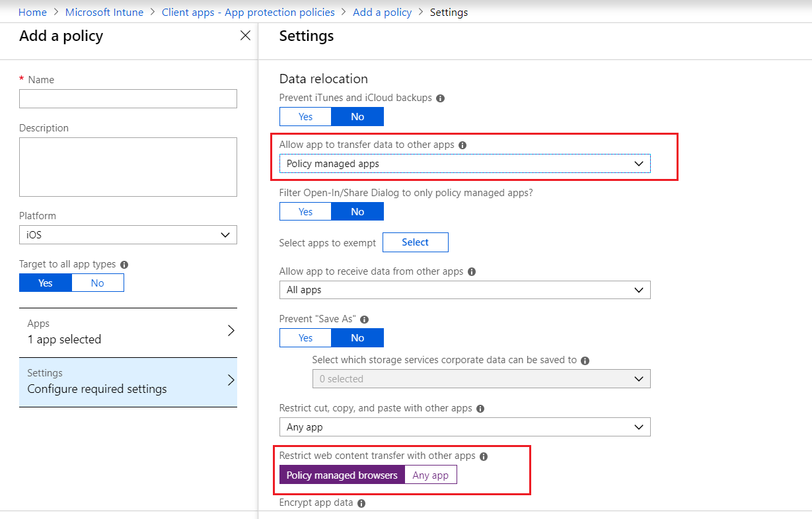Click the policy Name text field
The image size is (812, 519).
(x=128, y=99)
